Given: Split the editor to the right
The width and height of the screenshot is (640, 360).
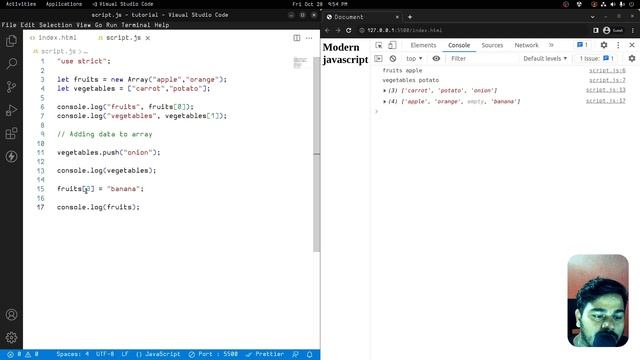Looking at the screenshot, I should pos(297,38).
